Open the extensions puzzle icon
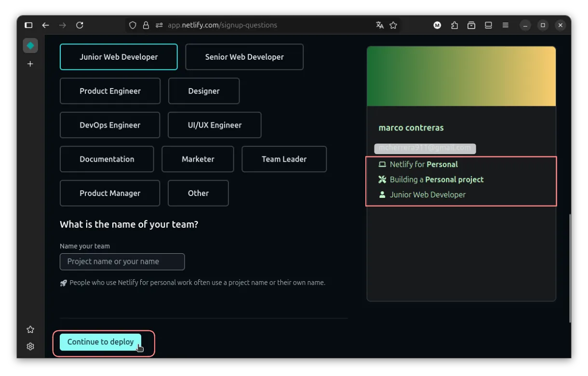 [x=454, y=25]
